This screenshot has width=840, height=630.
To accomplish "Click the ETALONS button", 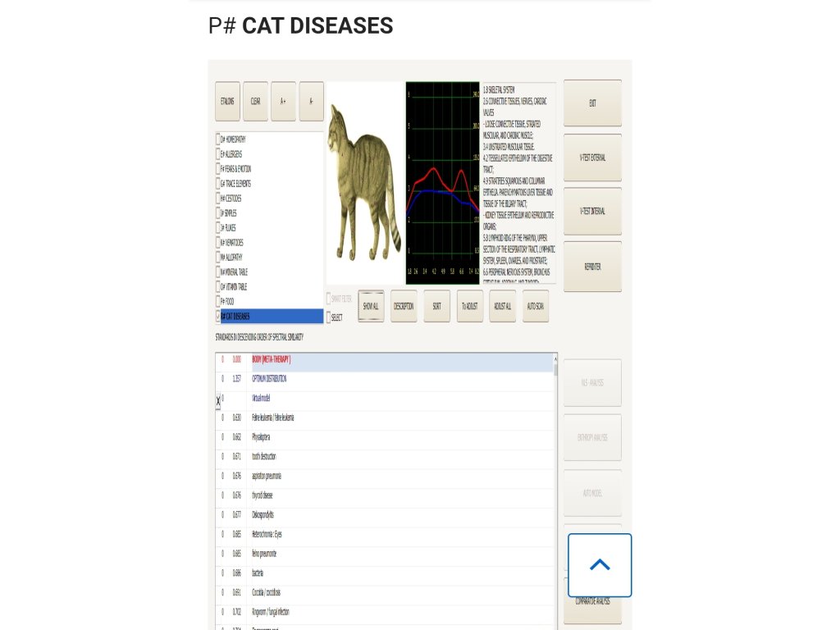I will click(x=227, y=101).
